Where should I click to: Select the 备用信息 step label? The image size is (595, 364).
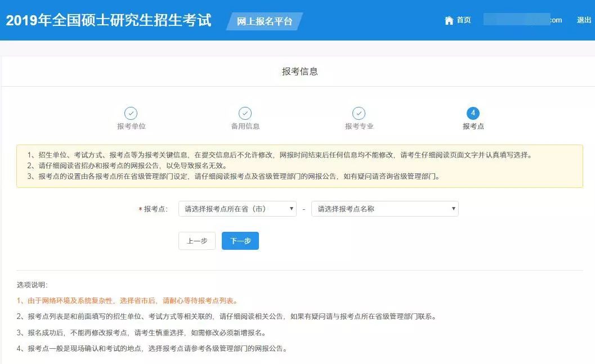tap(245, 127)
